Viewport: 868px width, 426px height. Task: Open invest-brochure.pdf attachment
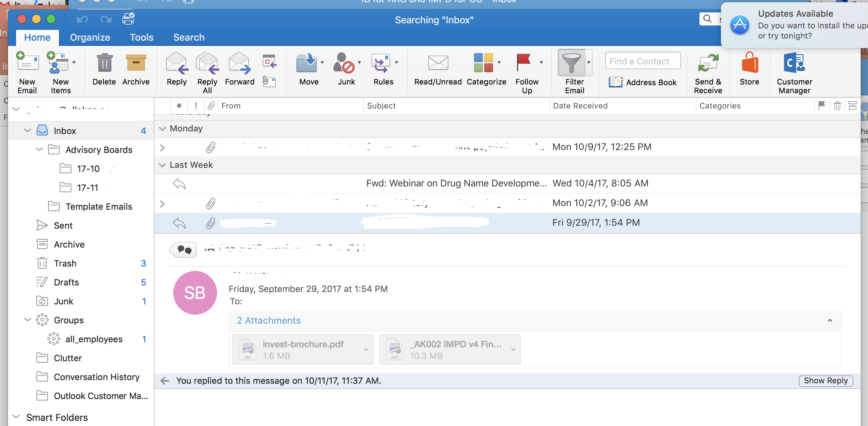[303, 348]
